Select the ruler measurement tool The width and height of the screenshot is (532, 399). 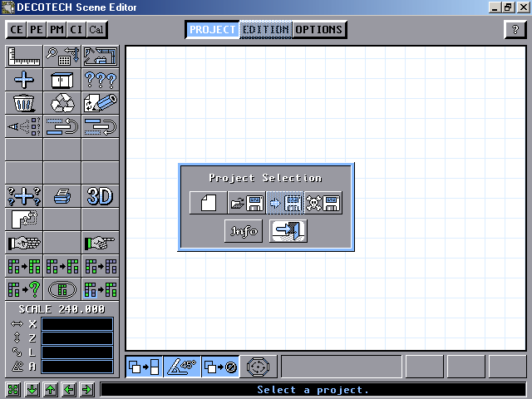pyautogui.click(x=24, y=57)
